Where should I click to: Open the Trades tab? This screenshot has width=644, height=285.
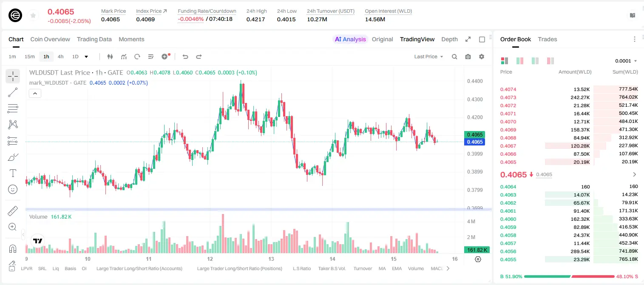point(548,39)
